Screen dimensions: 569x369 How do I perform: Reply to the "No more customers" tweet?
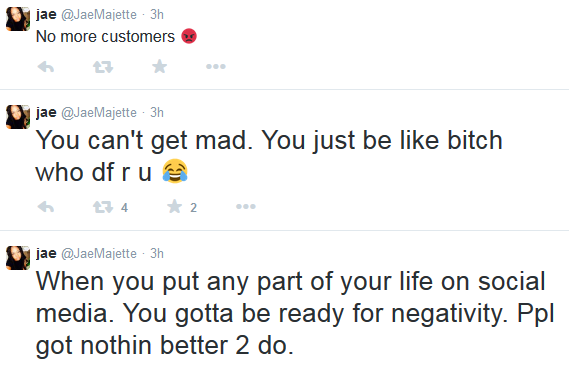[46, 67]
